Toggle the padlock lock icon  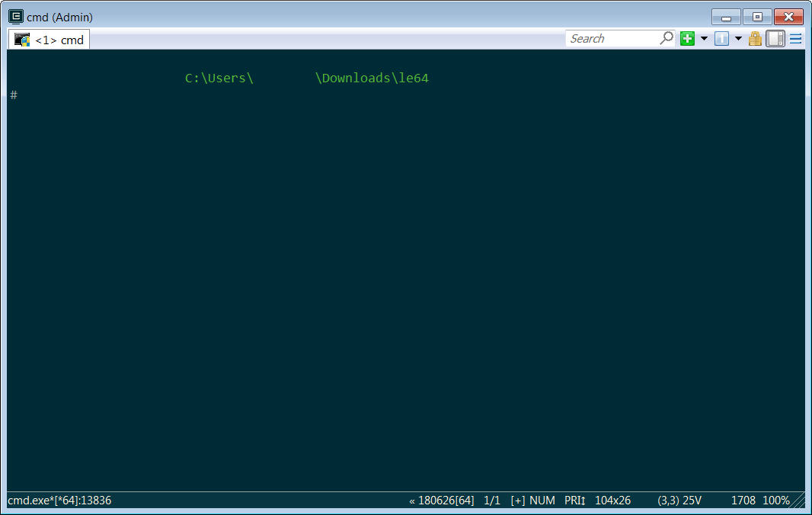coord(755,39)
